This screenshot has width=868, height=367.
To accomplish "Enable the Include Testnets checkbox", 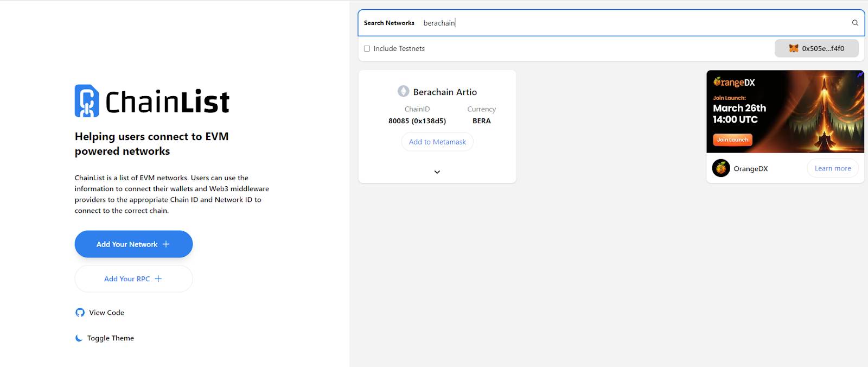I will 367,49.
